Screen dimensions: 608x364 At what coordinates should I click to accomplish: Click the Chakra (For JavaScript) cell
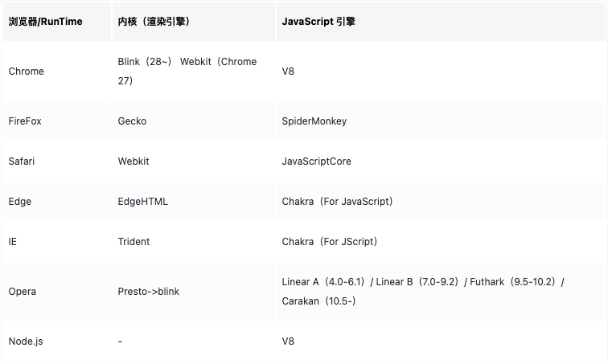(x=338, y=202)
